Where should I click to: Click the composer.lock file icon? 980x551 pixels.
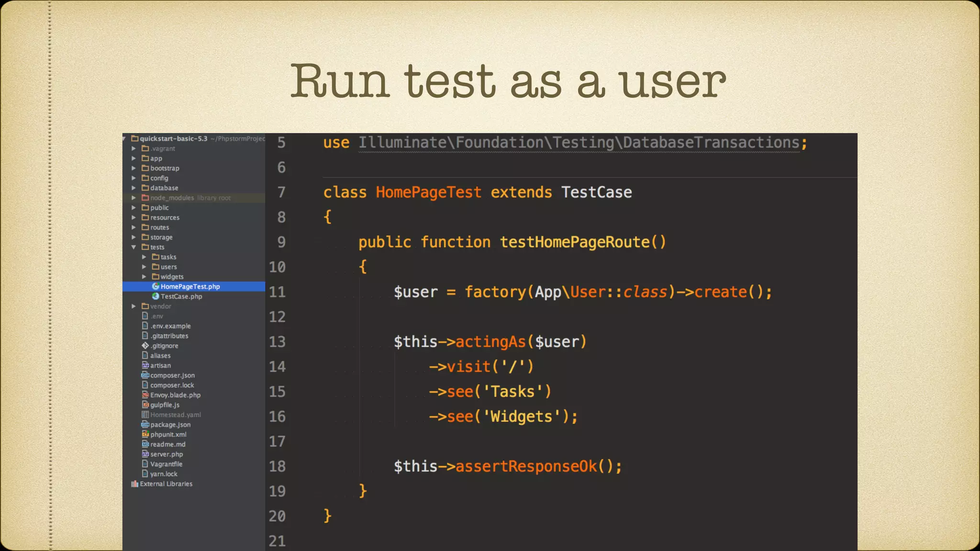pos(145,385)
